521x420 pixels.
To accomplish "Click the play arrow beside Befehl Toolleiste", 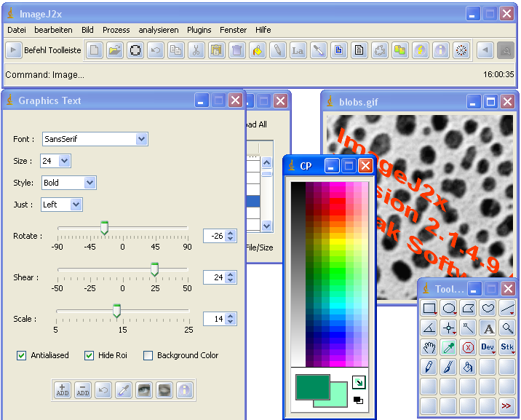I will pos(14,50).
